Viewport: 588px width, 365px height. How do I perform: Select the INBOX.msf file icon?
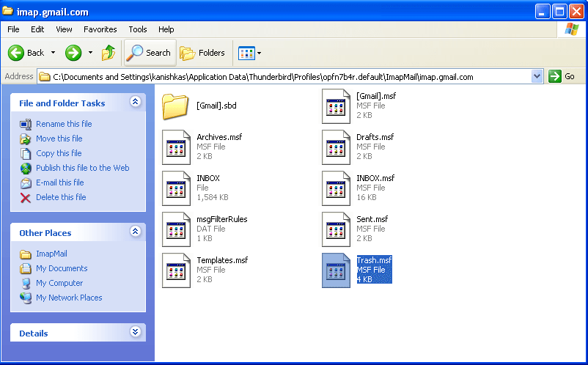tap(336, 188)
